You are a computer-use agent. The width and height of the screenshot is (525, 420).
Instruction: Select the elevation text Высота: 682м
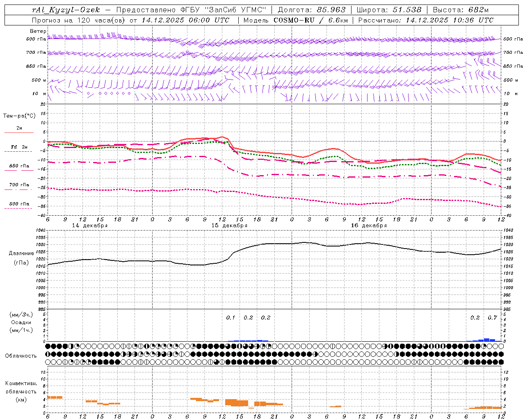click(x=461, y=10)
